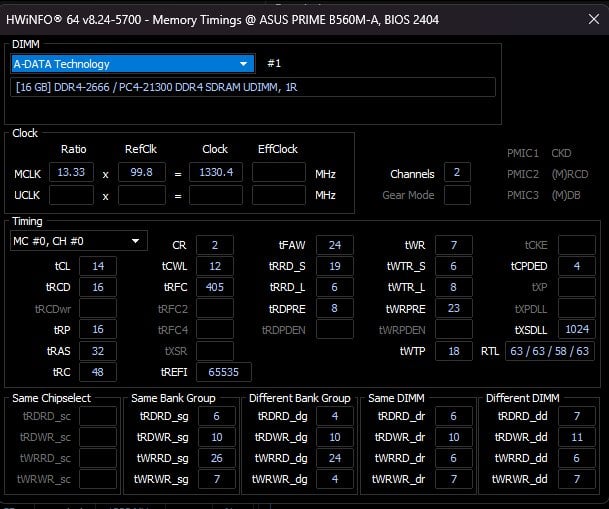Click the tRAS value 32

coord(98,351)
